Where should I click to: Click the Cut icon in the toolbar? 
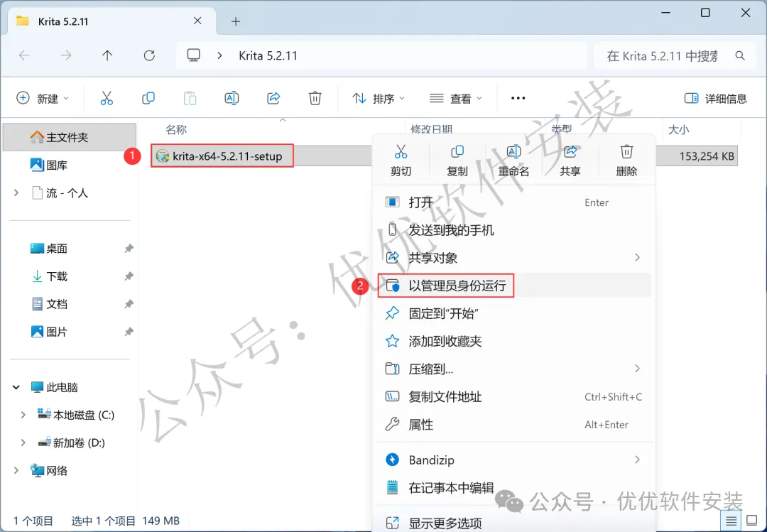[x=107, y=98]
